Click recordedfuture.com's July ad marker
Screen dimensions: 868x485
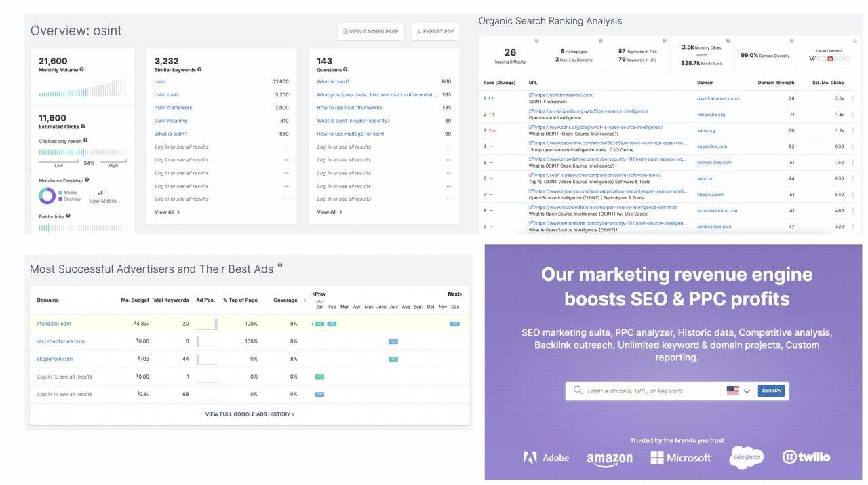pyautogui.click(x=393, y=341)
